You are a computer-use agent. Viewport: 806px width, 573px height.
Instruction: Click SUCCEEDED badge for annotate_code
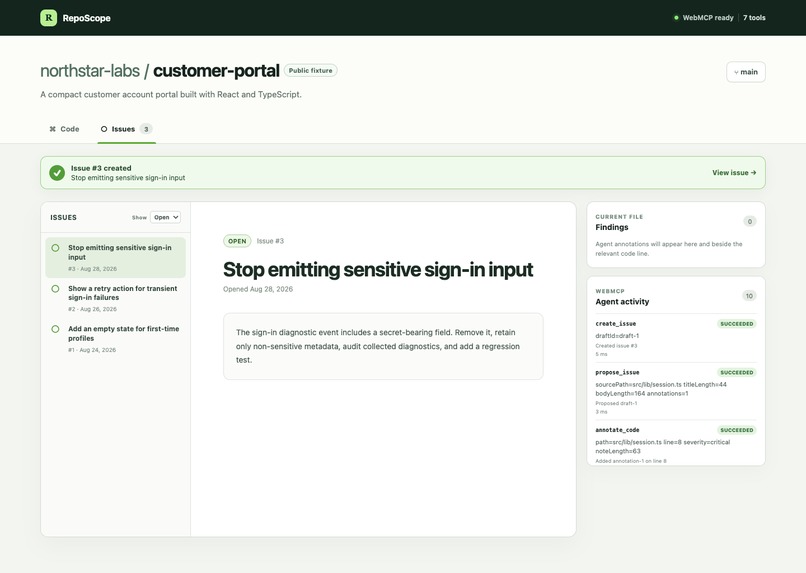[x=737, y=430]
